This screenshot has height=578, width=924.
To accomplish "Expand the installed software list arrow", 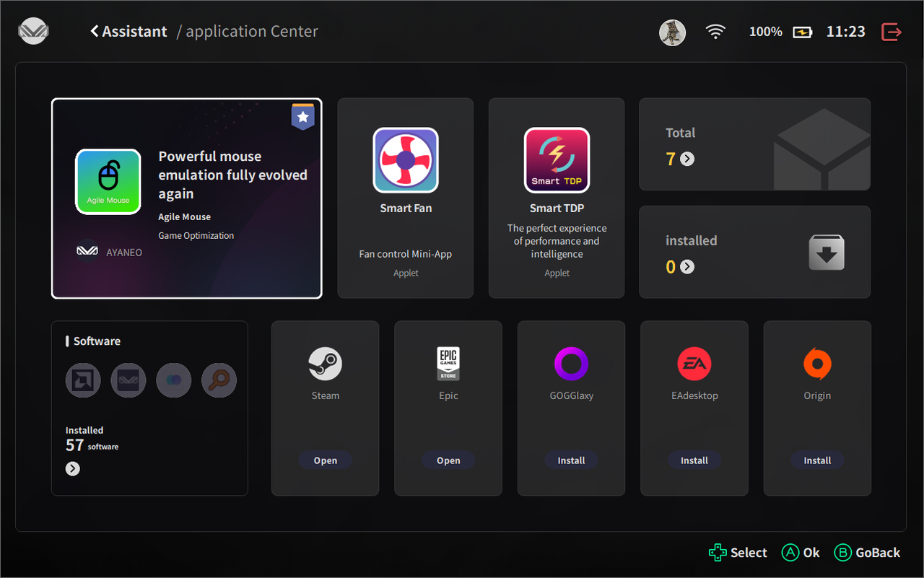I will [73, 469].
